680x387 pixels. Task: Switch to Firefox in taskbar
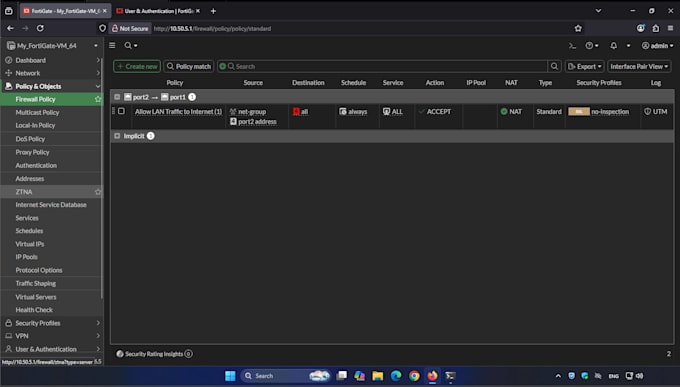(x=432, y=376)
